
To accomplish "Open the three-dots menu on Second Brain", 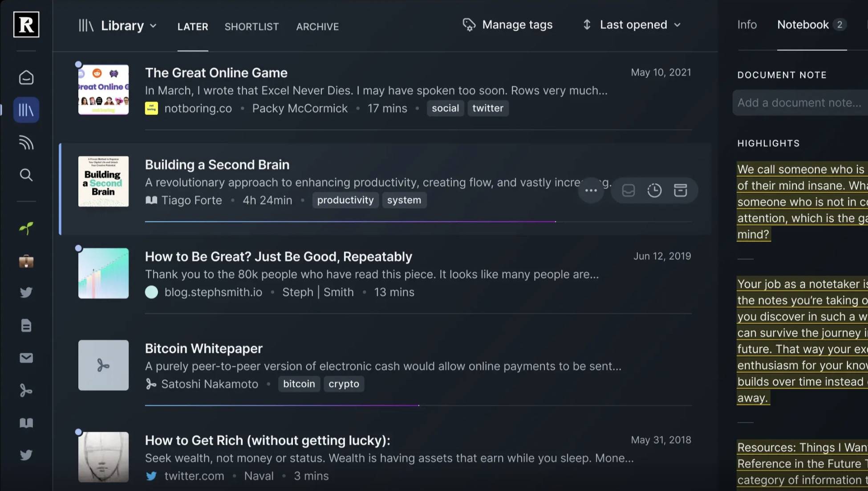I will tap(591, 190).
